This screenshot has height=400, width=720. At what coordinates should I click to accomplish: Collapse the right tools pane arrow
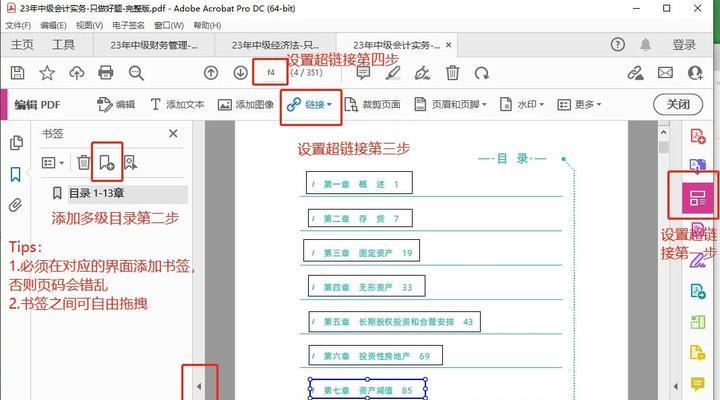[x=675, y=386]
